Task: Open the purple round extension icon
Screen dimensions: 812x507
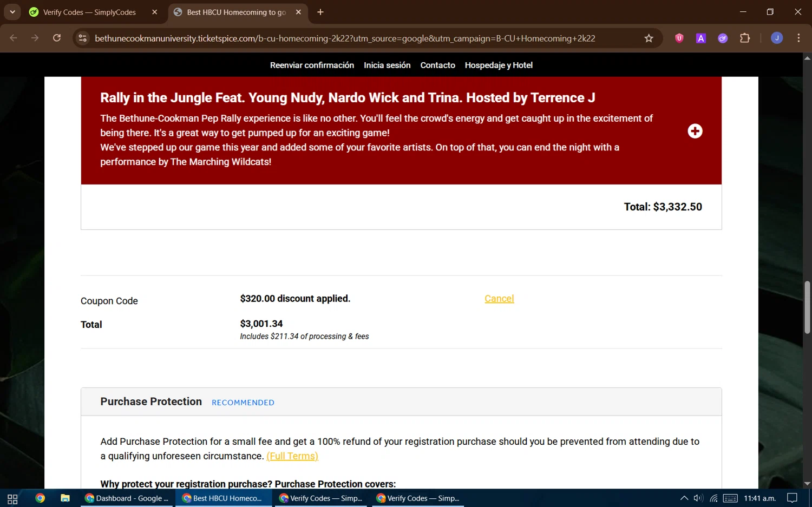Action: (723, 38)
